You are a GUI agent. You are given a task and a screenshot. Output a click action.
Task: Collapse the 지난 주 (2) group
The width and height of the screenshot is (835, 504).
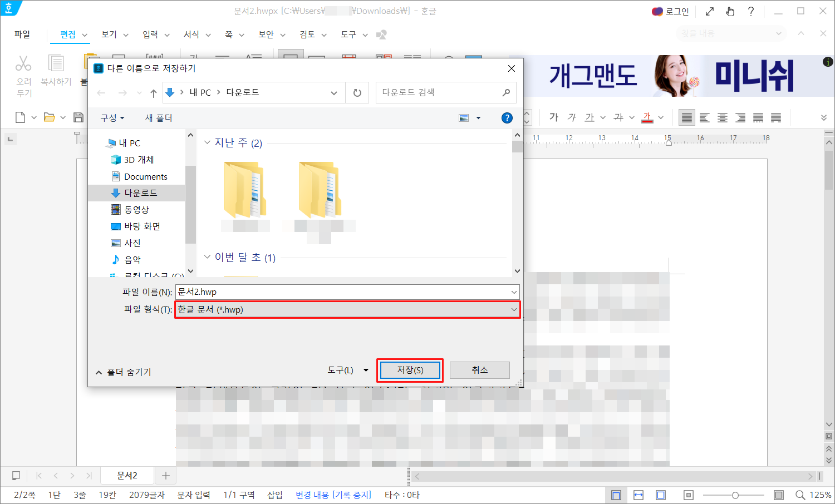coord(207,142)
